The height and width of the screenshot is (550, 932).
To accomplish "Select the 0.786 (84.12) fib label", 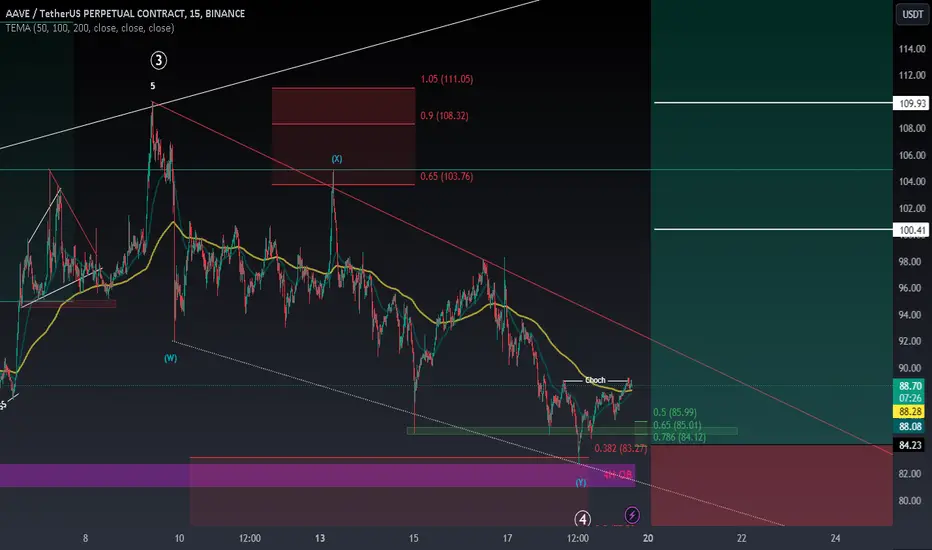I will click(679, 437).
